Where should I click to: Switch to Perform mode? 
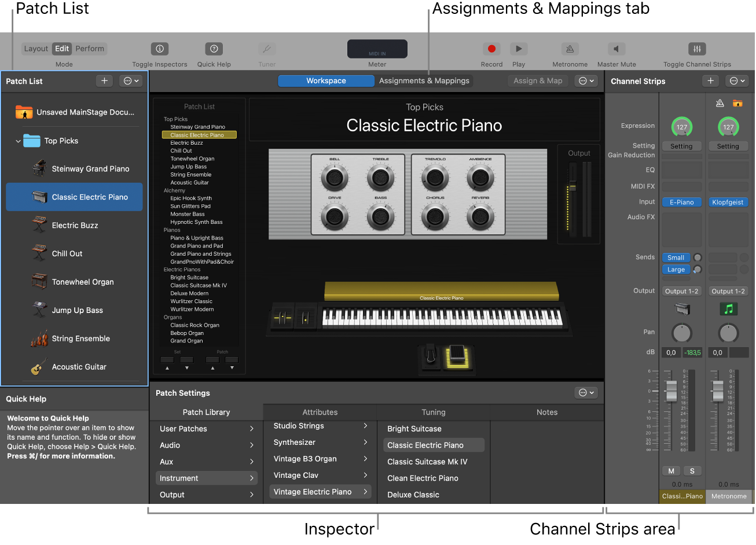point(90,49)
